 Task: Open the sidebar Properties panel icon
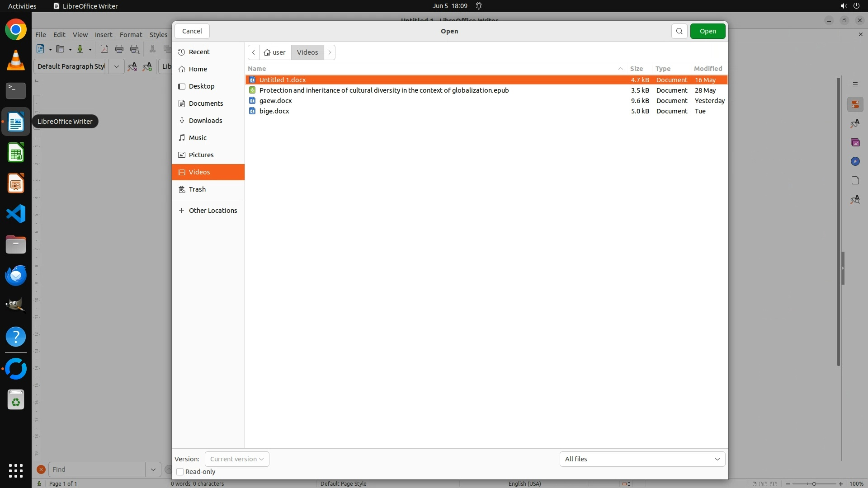(855, 105)
